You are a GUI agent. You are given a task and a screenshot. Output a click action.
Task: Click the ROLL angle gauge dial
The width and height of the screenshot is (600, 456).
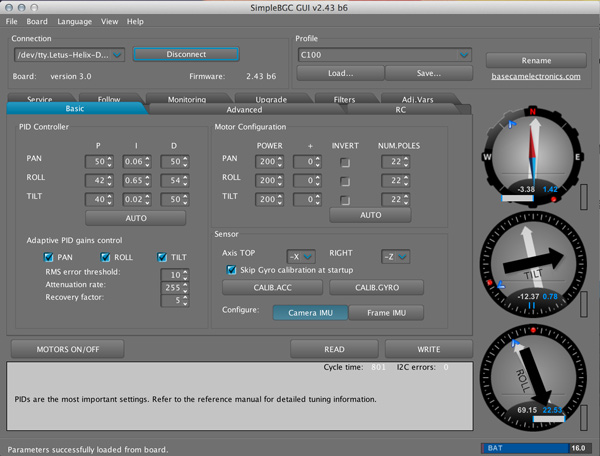533,377
